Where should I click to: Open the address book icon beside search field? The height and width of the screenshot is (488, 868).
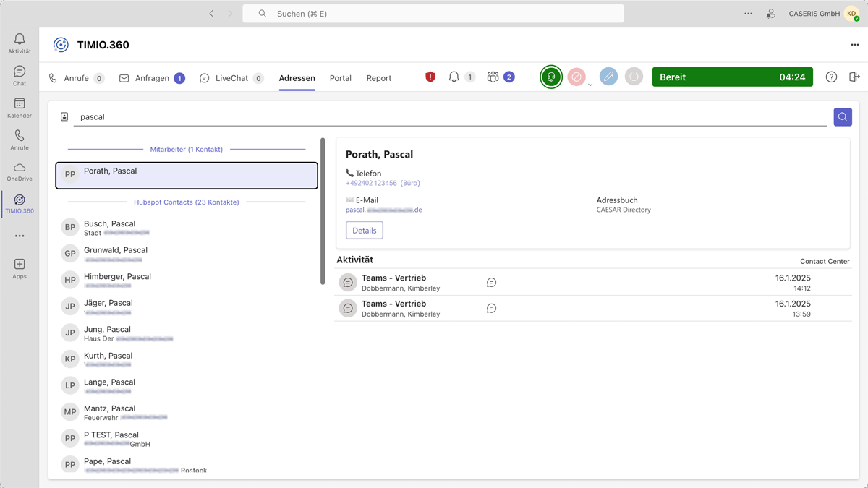click(x=64, y=117)
